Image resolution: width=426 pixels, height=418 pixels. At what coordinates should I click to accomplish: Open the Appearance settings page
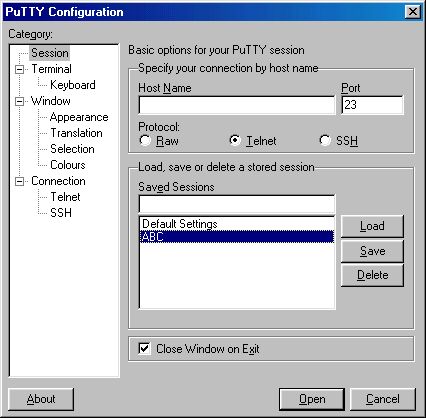click(x=79, y=117)
